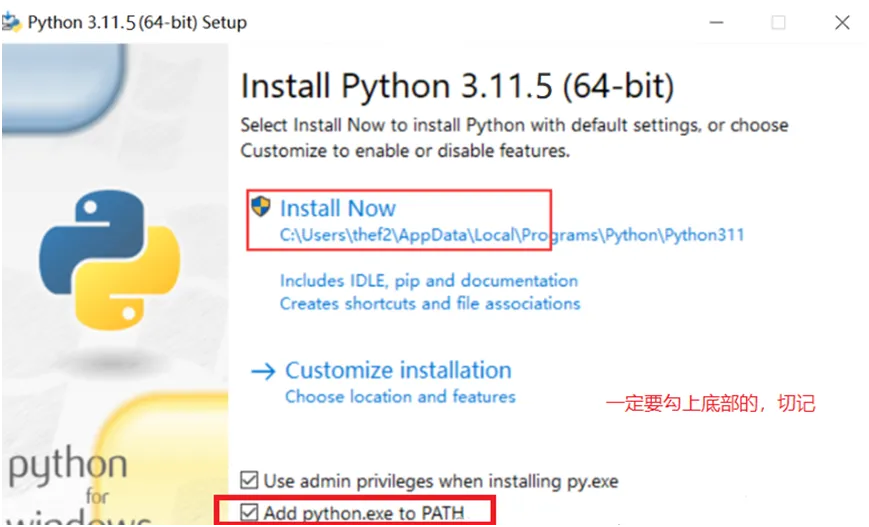The height and width of the screenshot is (527, 869).
Task: Click 'Includes IDLE, pip and documentation' text
Action: [x=429, y=281]
